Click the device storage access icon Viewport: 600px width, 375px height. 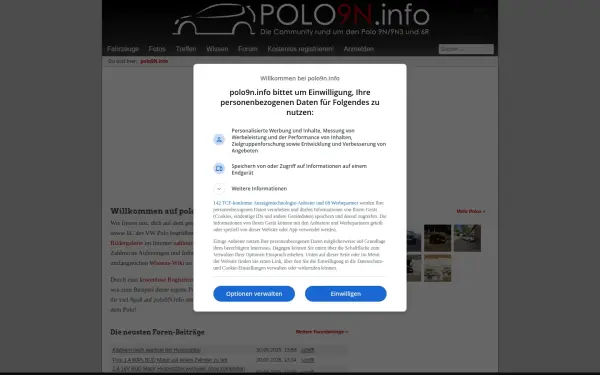pos(219,168)
